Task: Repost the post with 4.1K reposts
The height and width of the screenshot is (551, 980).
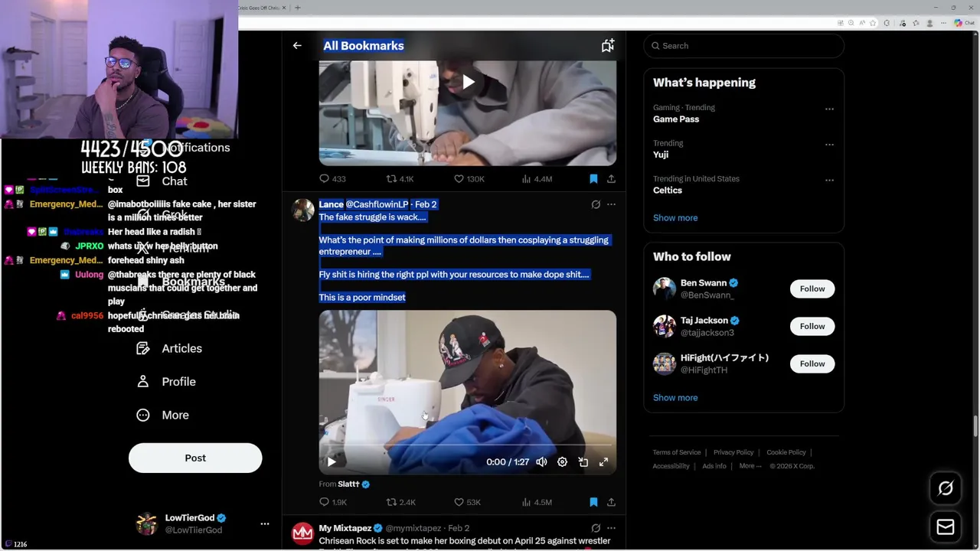Action: point(400,179)
